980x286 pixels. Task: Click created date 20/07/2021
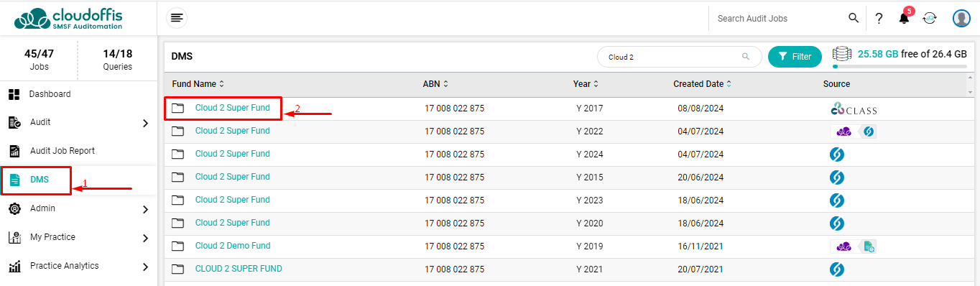(701, 269)
